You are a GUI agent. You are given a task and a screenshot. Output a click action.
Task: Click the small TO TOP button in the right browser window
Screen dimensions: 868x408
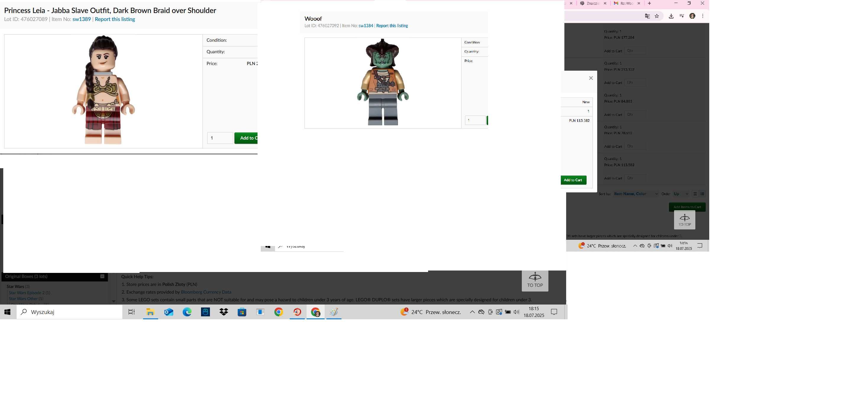(x=685, y=220)
